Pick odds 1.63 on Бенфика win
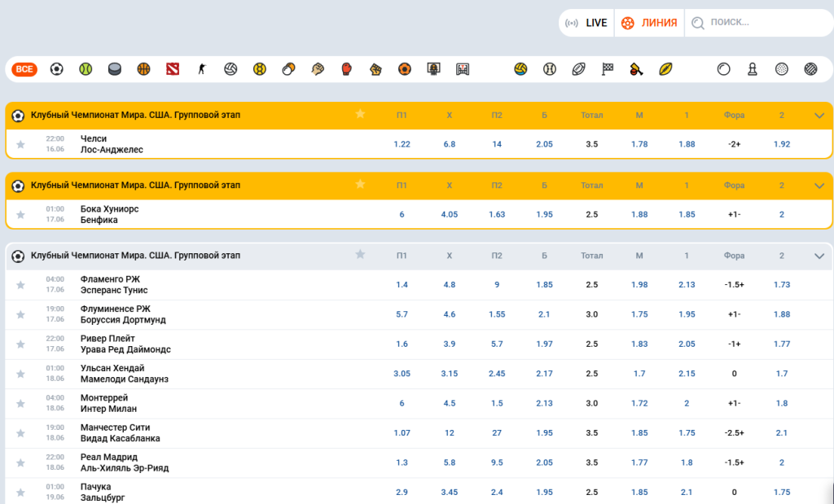The image size is (834, 504). pyautogui.click(x=497, y=214)
